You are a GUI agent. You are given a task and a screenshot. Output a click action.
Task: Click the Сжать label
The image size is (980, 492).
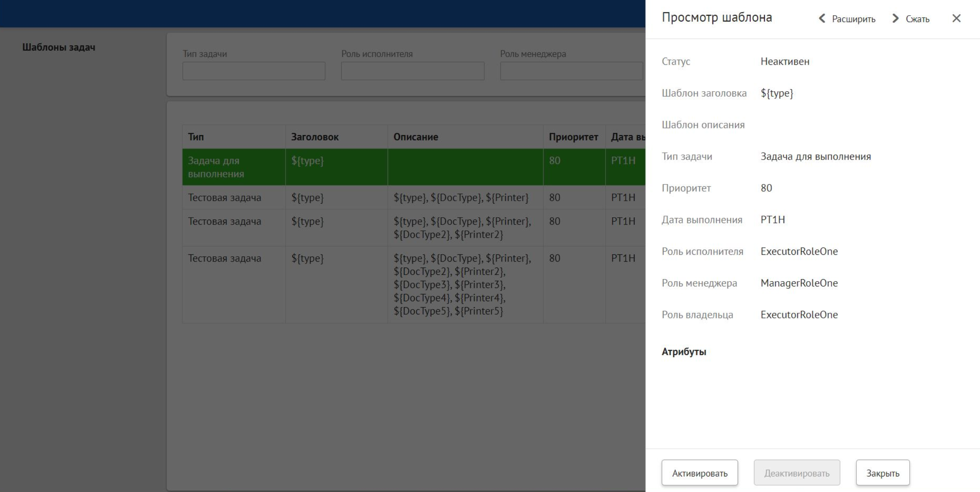tap(917, 19)
